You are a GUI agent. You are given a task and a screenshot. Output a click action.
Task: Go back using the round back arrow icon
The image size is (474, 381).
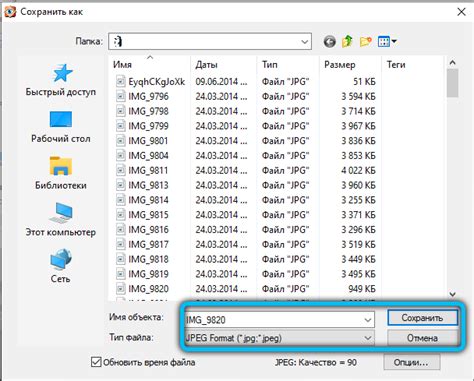tap(329, 42)
